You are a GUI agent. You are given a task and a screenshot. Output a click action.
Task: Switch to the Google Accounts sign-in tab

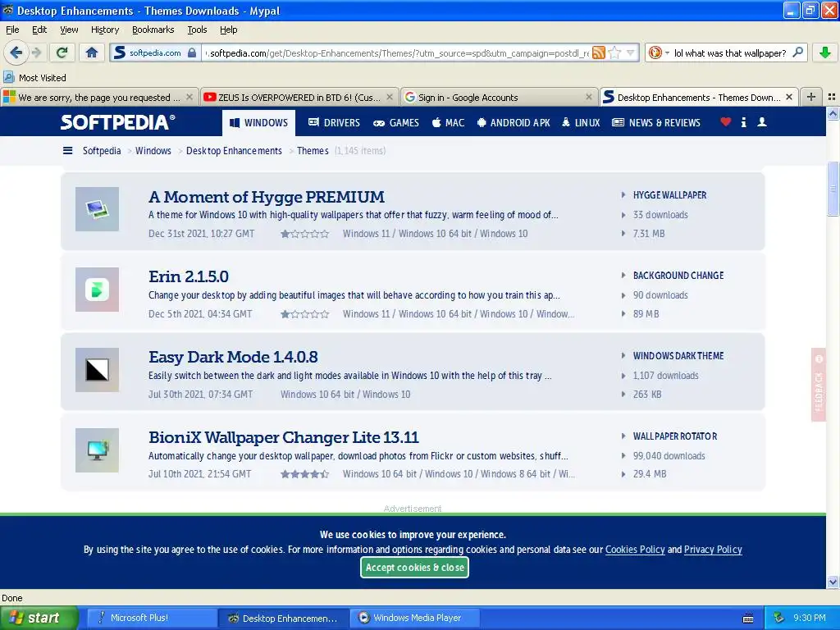coord(499,97)
